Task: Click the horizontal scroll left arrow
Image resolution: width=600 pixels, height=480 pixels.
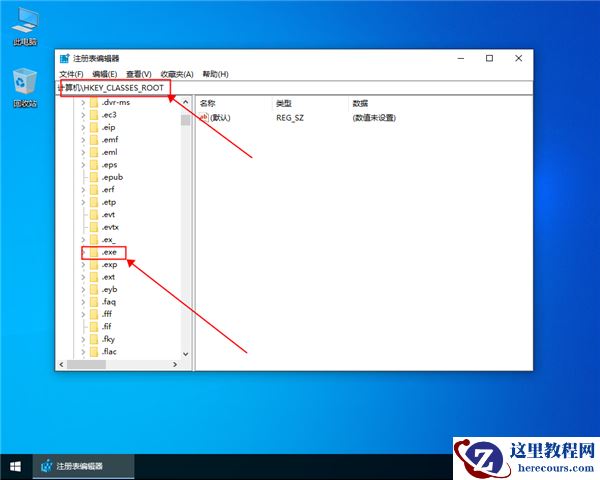Action: 62,364
